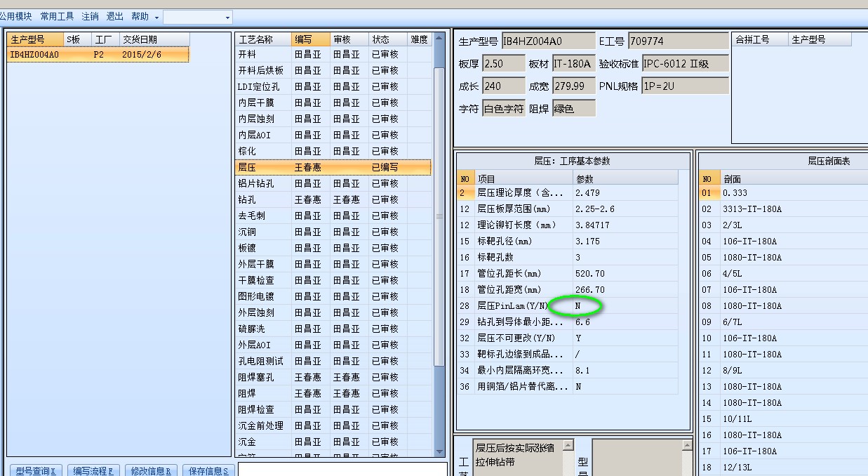Select the 层压板厚范围(mm) parameter row
This screenshot has width=868, height=476.
click(x=568, y=209)
